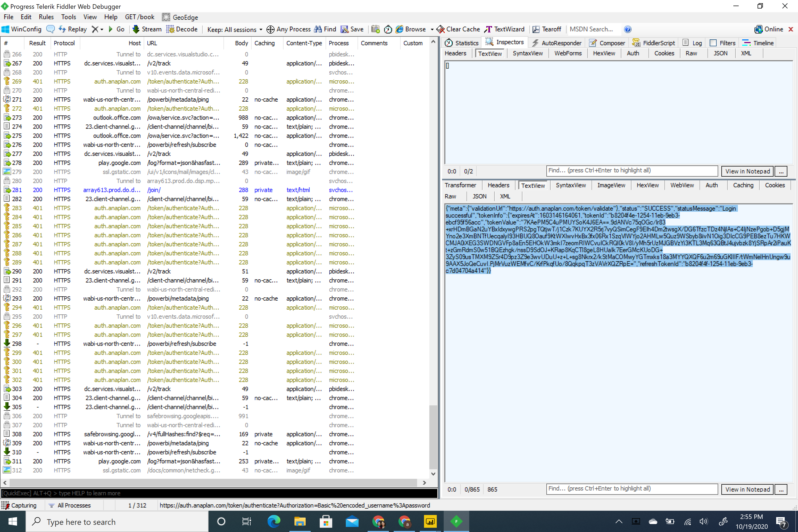Click the Go resume button
The height and width of the screenshot is (532, 798).
(117, 29)
